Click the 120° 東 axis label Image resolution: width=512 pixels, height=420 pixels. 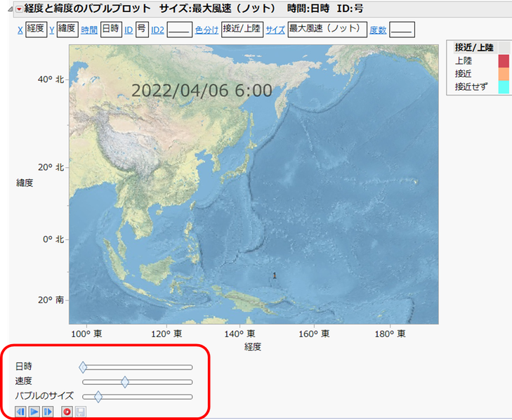point(166,334)
